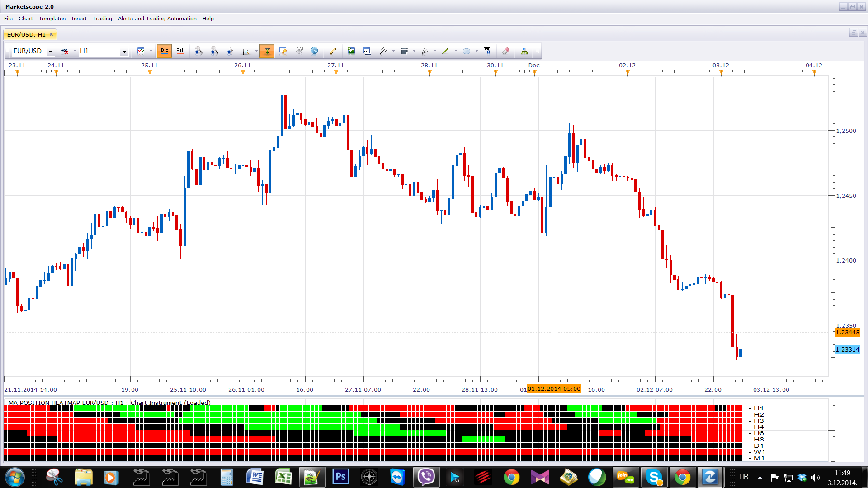Open Photoshop from the taskbar
Image resolution: width=868 pixels, height=488 pixels.
click(x=340, y=477)
